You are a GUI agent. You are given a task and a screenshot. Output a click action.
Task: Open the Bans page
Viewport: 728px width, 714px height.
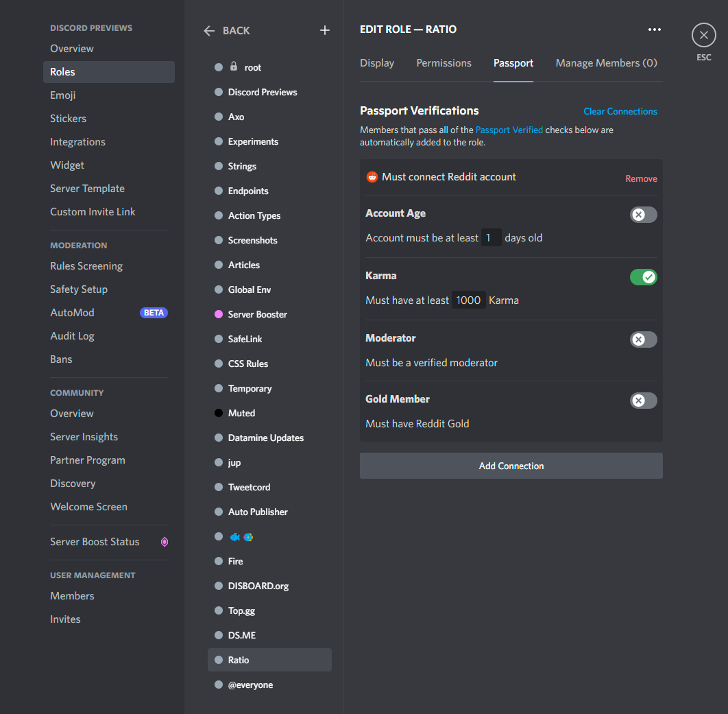tap(109, 359)
